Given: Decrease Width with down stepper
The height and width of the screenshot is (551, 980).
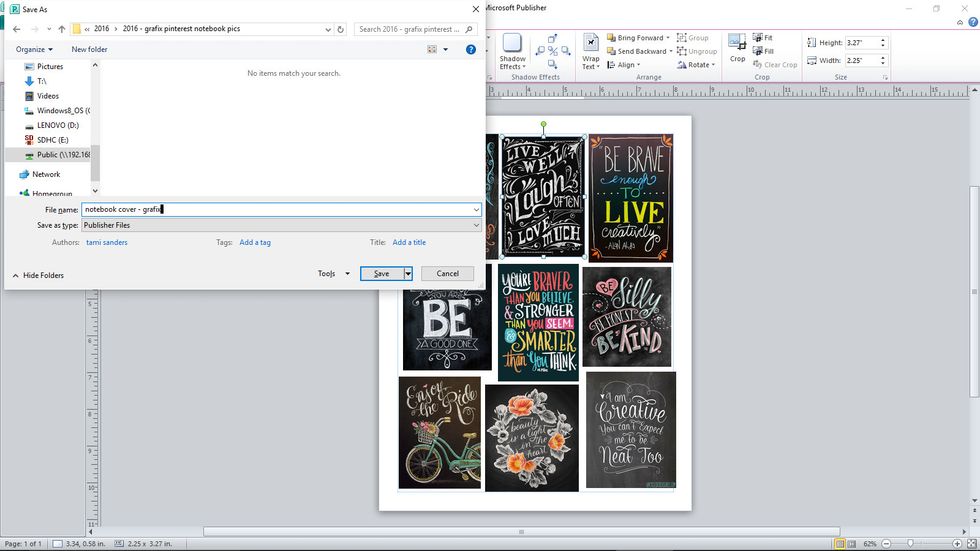Looking at the screenshot, I should click(x=882, y=63).
